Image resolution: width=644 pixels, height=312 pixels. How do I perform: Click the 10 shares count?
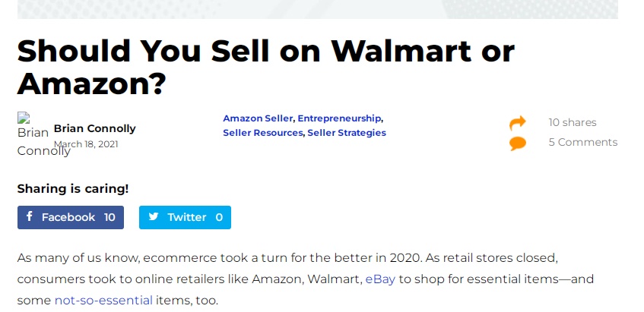573,122
